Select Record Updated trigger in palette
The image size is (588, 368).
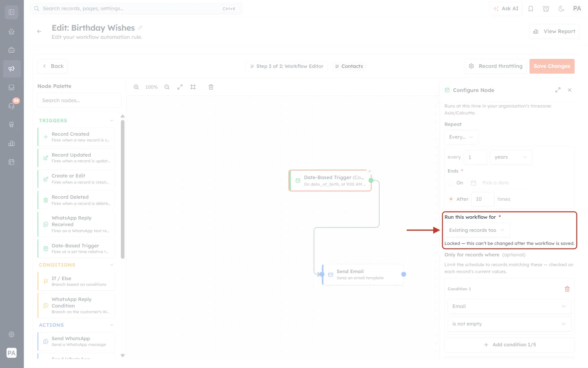(76, 158)
